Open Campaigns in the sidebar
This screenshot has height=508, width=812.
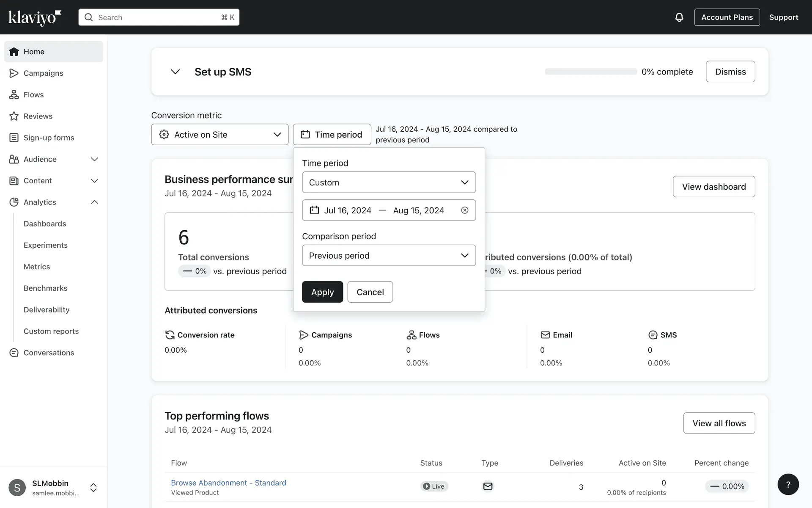[43, 73]
